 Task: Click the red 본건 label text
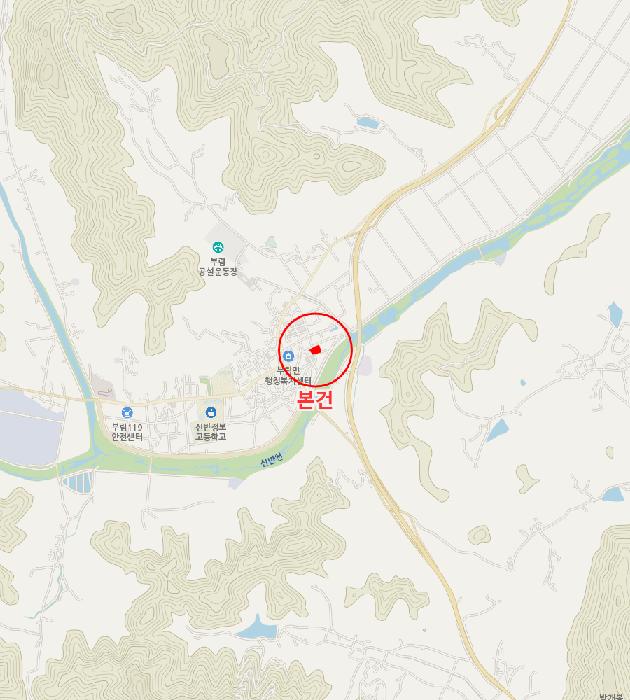click(x=315, y=399)
